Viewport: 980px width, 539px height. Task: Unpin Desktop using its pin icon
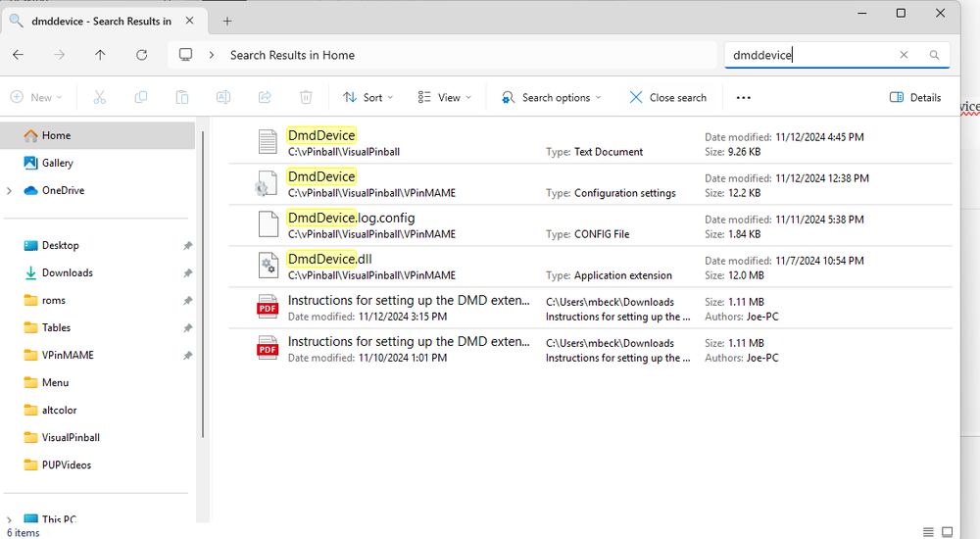click(187, 246)
